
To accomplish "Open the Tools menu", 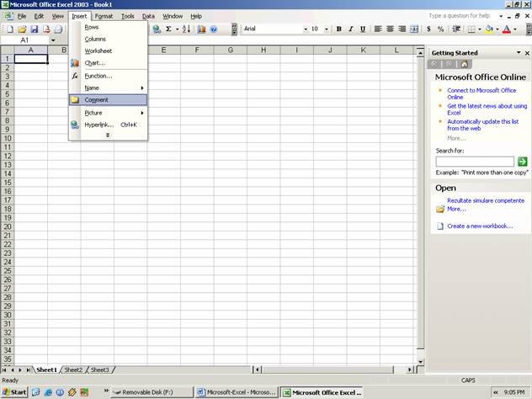I will pos(128,16).
